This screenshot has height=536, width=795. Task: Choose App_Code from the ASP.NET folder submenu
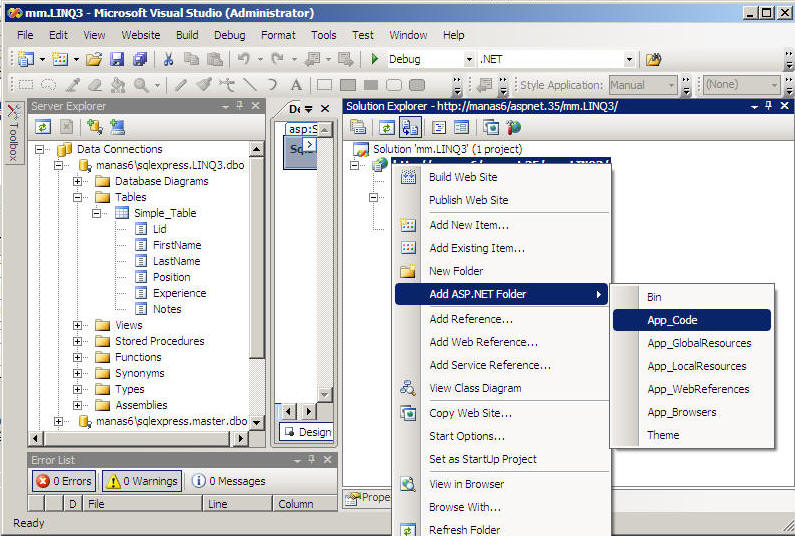(692, 320)
